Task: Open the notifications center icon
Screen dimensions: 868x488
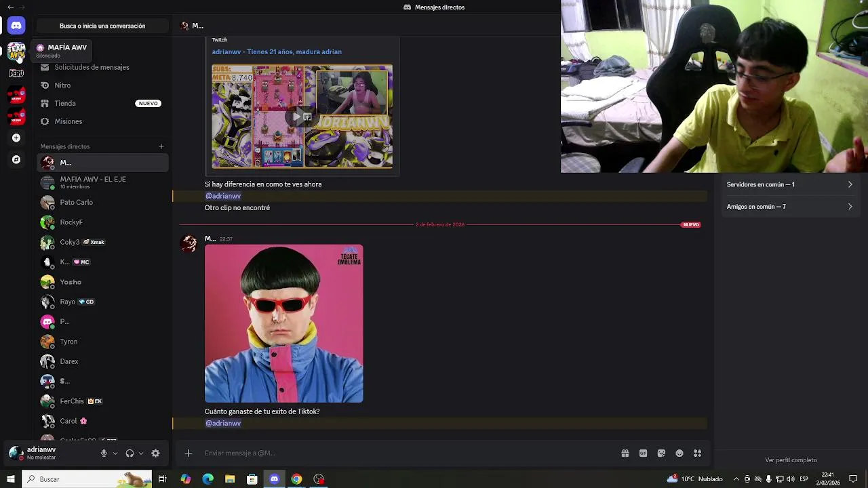Action: (853, 479)
